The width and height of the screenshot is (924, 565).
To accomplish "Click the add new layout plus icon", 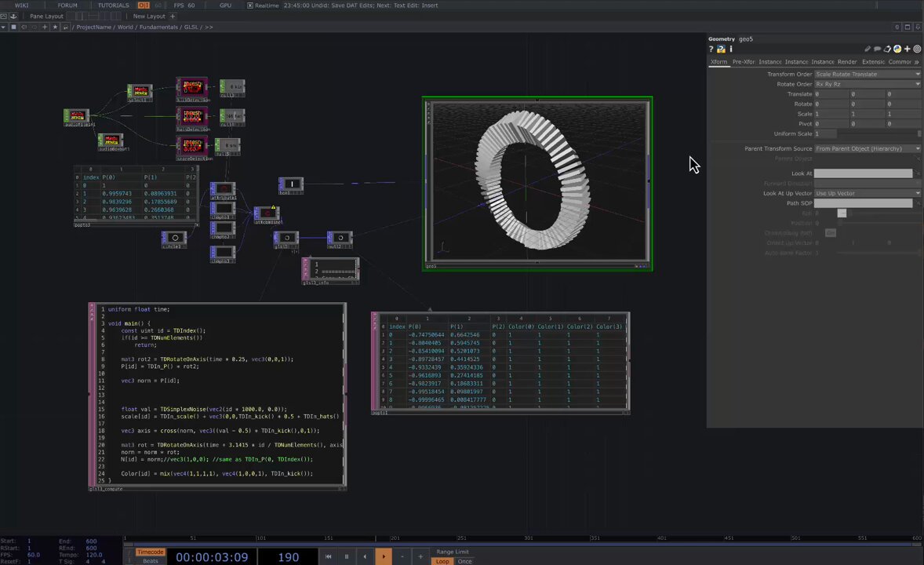I will point(173,16).
